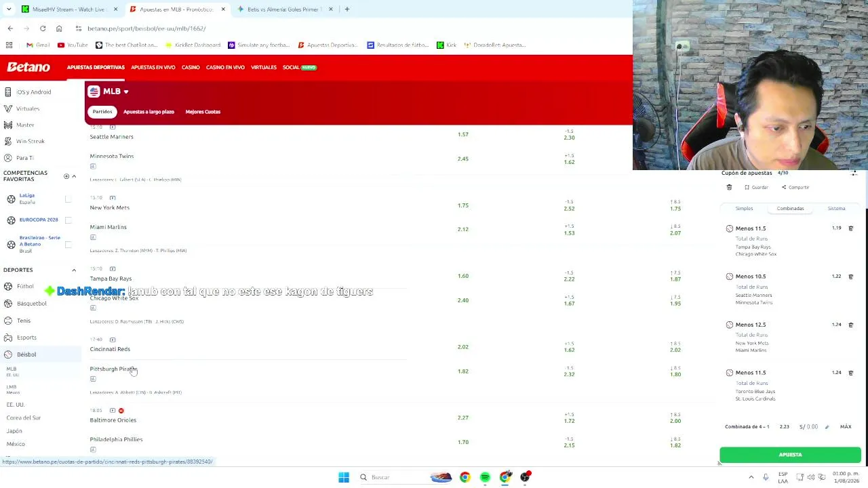Remove the Seattle Mariners Menos 10.5 selection
868x488 pixels.
(x=851, y=277)
